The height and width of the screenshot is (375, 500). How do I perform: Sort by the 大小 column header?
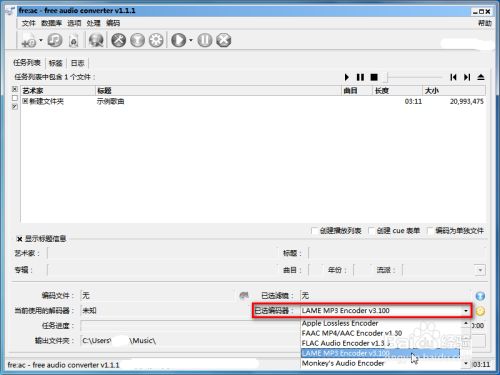pyautogui.click(x=454, y=90)
